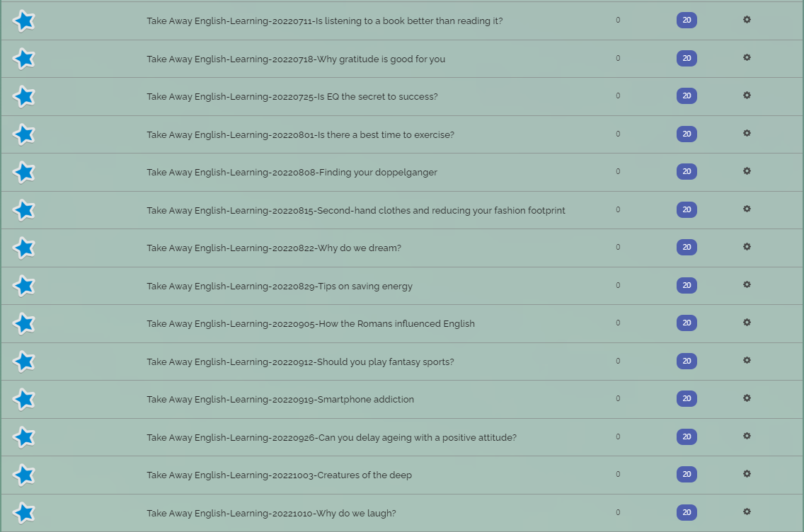The height and width of the screenshot is (532, 804).
Task: Toggle the star for 'Why do we dream?'
Action: (23, 248)
